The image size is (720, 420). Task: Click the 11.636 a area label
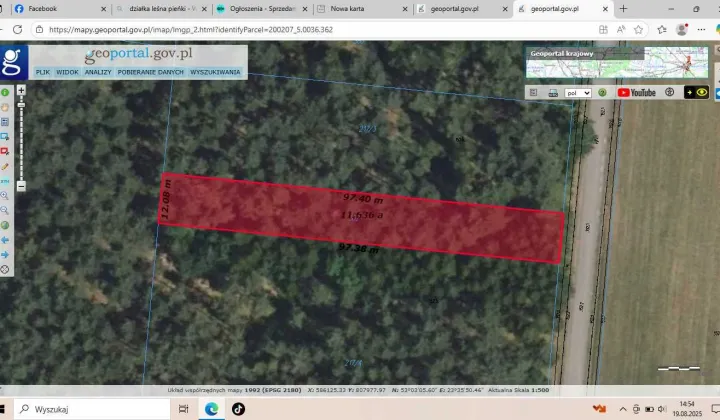coord(362,215)
